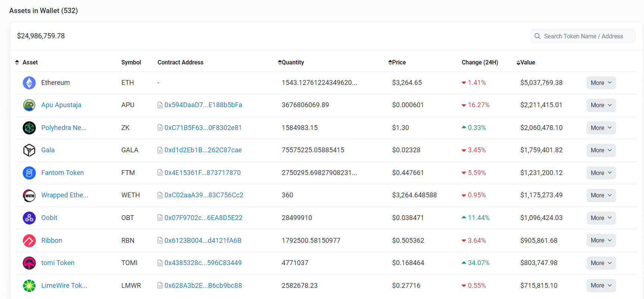Sort table by Quantity column
644x299 pixels.
[x=291, y=62]
